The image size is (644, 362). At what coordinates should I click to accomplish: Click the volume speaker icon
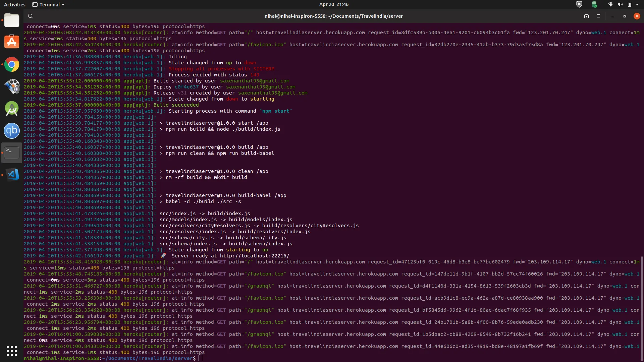(620, 4)
